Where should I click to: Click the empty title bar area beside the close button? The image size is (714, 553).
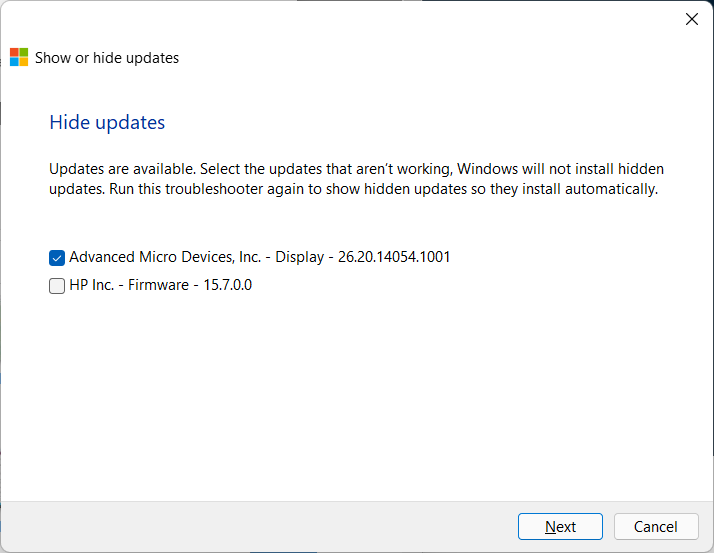coord(400,19)
